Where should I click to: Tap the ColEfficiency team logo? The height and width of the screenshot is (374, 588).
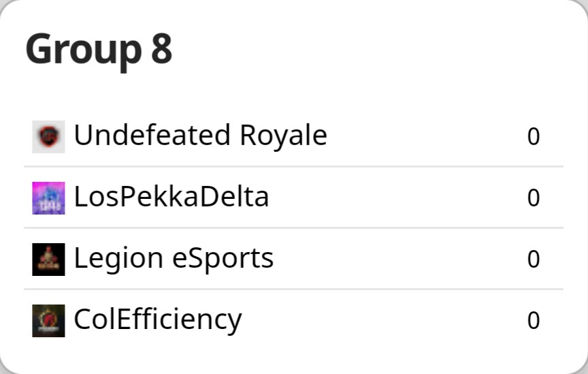48,320
